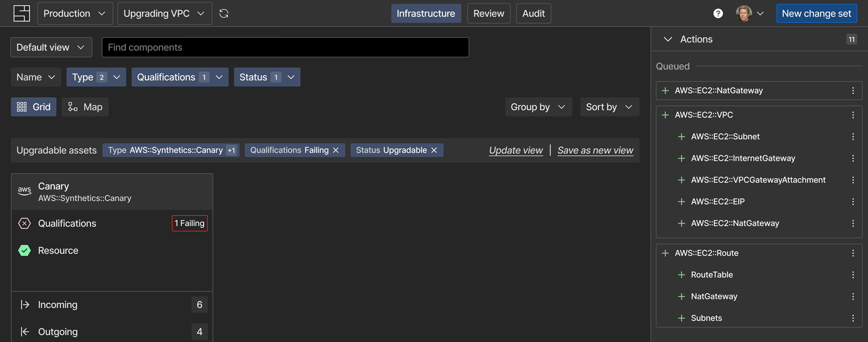868x342 pixels.
Task: Open kebab menu for AWS::EC2::VPC action
Action: tap(853, 115)
